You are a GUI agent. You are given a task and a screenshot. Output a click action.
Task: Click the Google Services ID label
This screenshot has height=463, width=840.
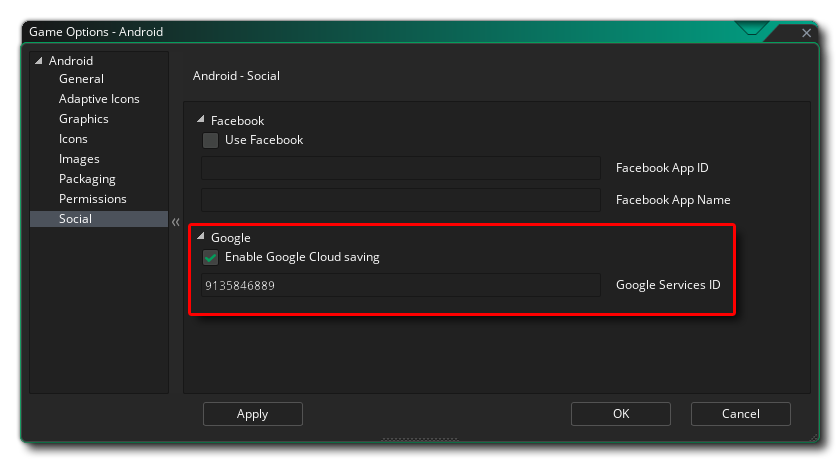click(x=668, y=285)
